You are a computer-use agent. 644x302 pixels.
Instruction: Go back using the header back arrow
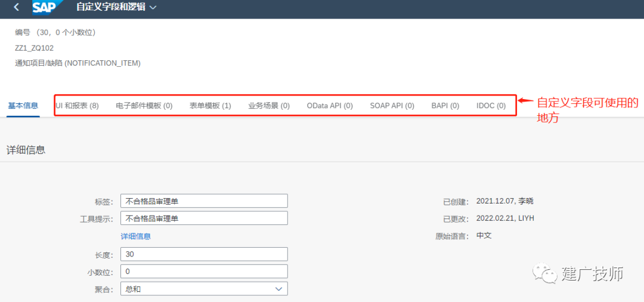[x=16, y=7]
